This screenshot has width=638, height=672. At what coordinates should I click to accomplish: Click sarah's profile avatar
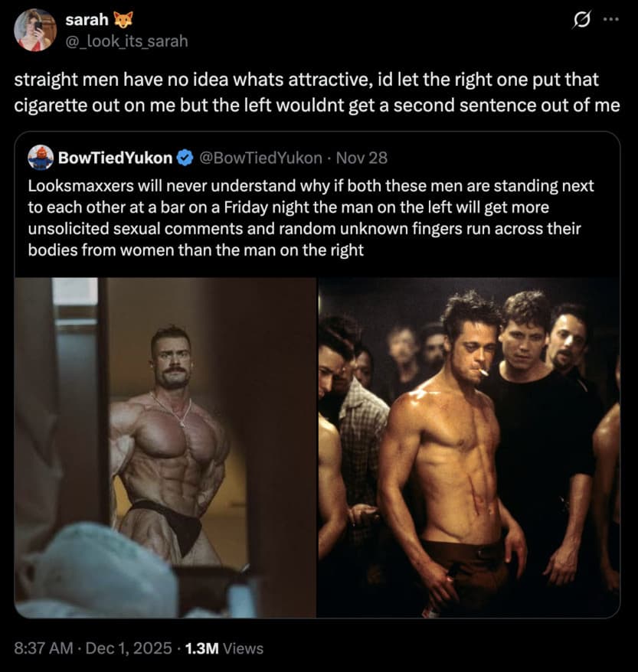click(x=36, y=29)
